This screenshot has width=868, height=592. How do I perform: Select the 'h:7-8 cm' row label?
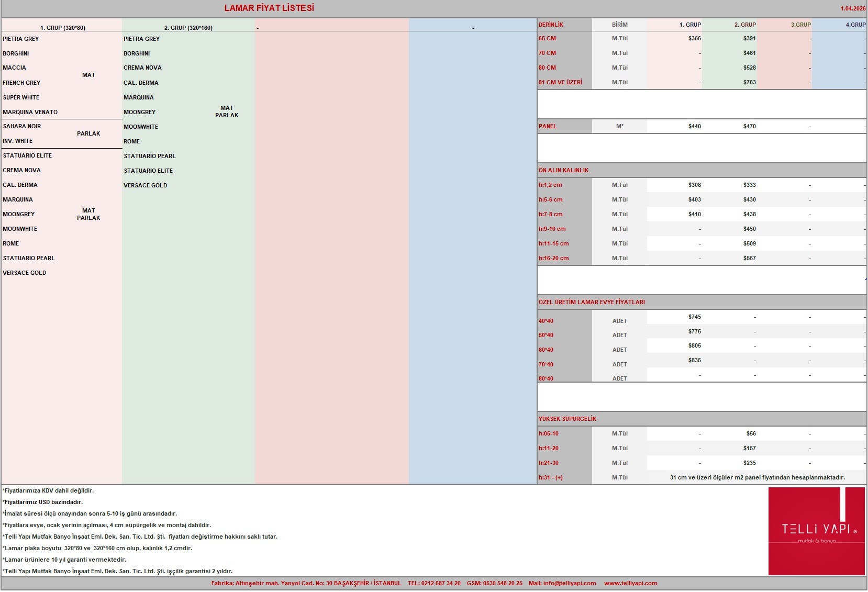[551, 214]
